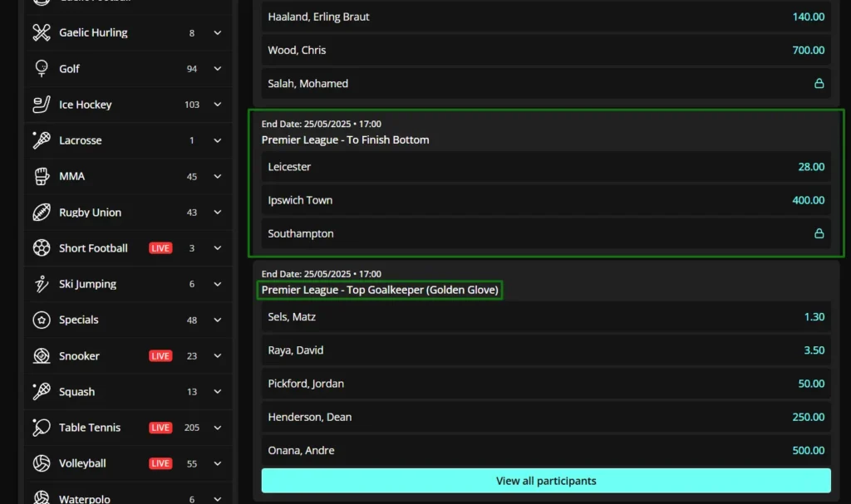Screen dimensions: 851x504
Task: Open the Specials category label
Action: coord(79,321)
